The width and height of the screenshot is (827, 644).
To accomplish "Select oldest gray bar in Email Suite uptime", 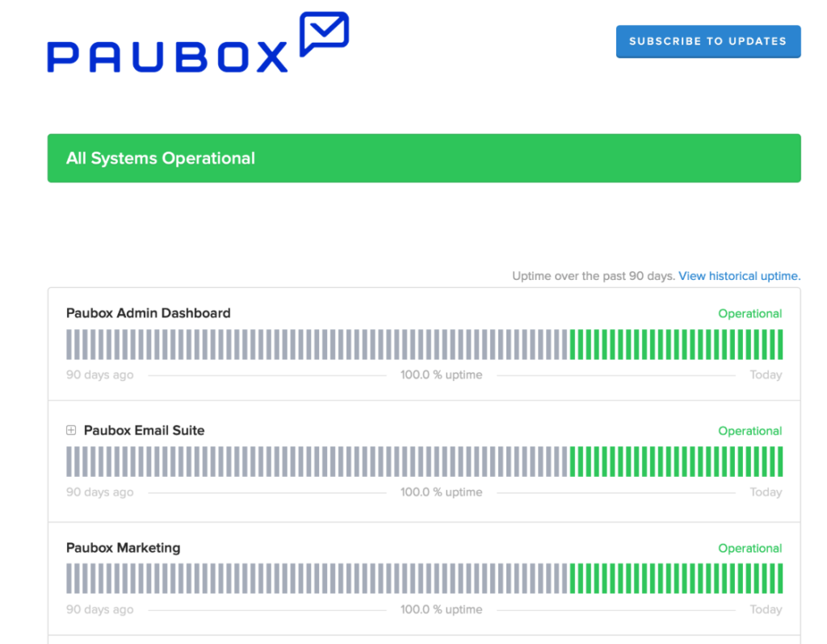I will 69,462.
